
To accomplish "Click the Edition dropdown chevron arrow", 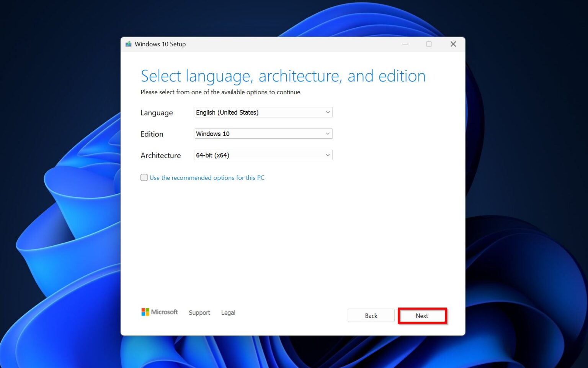I will 327,134.
